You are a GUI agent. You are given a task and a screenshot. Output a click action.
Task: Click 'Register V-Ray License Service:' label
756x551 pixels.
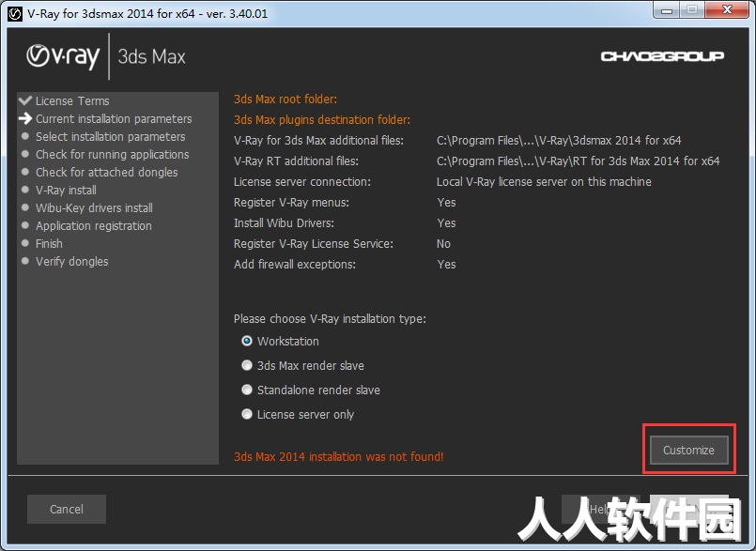tap(314, 244)
